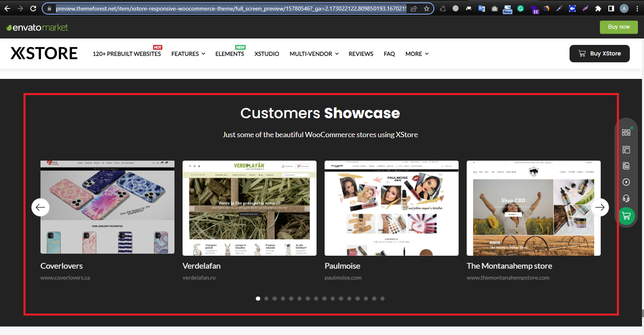Image resolution: width=644 pixels, height=335 pixels.
Task: Open the layout icon in floating sidebar
Action: point(626,150)
